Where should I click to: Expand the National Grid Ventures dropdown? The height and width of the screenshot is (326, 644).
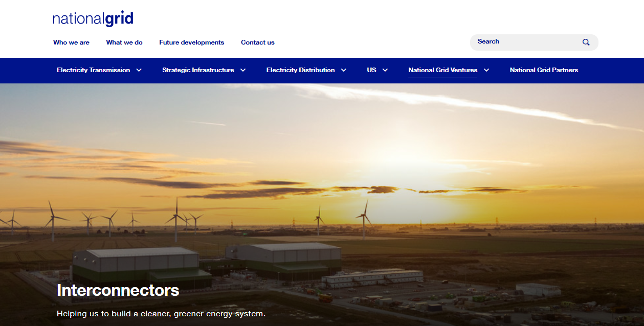tap(442, 70)
